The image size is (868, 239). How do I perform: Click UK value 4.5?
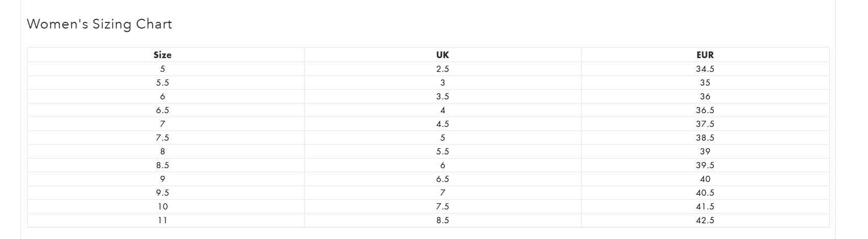click(442, 124)
